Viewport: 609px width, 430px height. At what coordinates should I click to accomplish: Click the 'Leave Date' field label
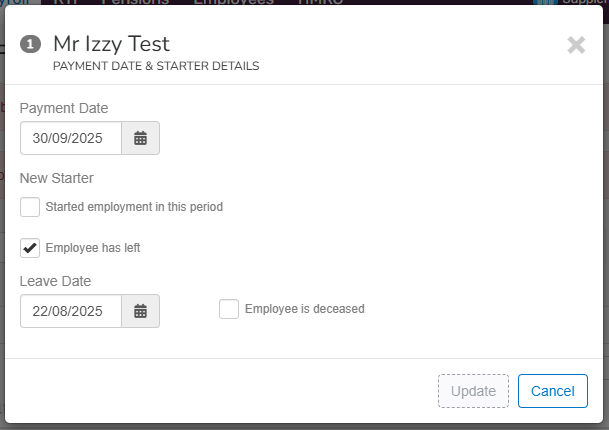pyautogui.click(x=55, y=281)
